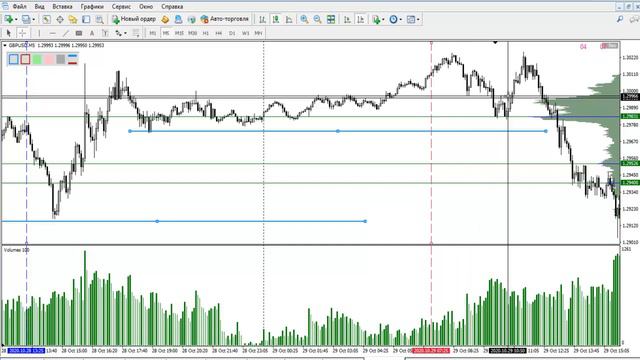Switch chart to the H1 timeframe
640x360 pixels.
[206, 33]
